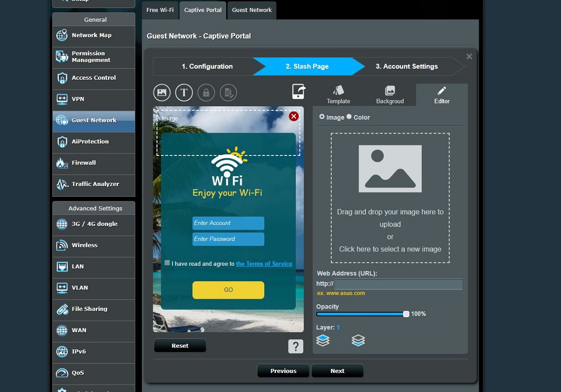This screenshot has width=561, height=392.
Task: Go to Wireless settings
Action: [x=94, y=245]
